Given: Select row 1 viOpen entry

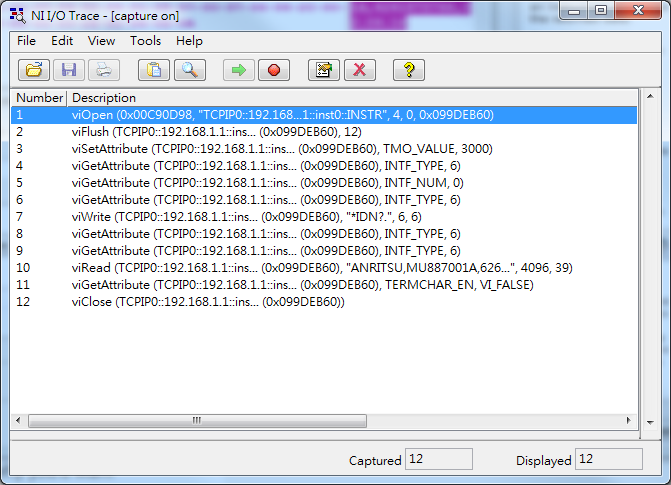Looking at the screenshot, I should 324,115.
